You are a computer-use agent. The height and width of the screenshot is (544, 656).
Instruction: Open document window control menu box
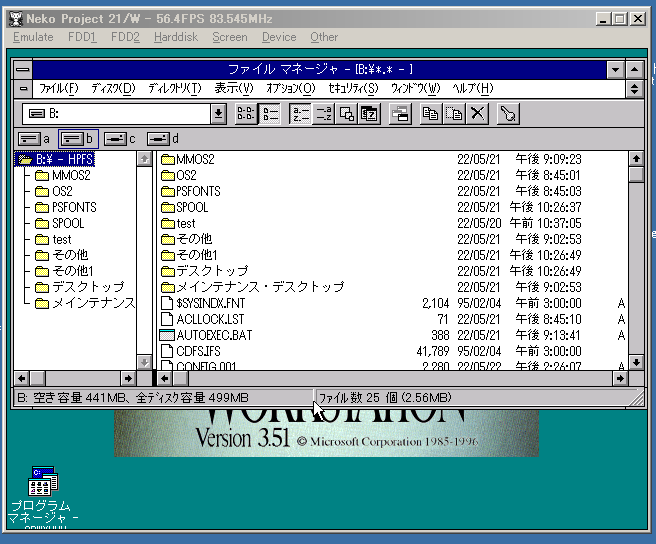click(23, 89)
